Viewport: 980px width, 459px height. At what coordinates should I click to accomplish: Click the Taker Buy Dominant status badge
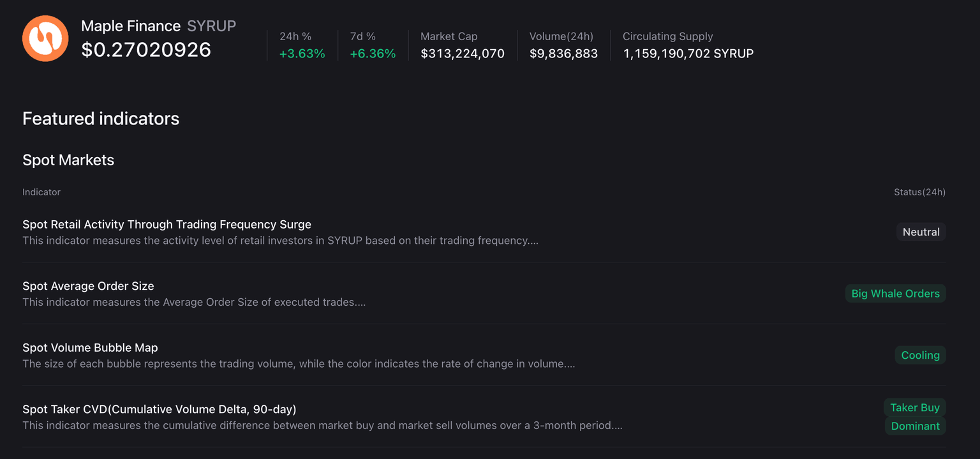pos(915,417)
